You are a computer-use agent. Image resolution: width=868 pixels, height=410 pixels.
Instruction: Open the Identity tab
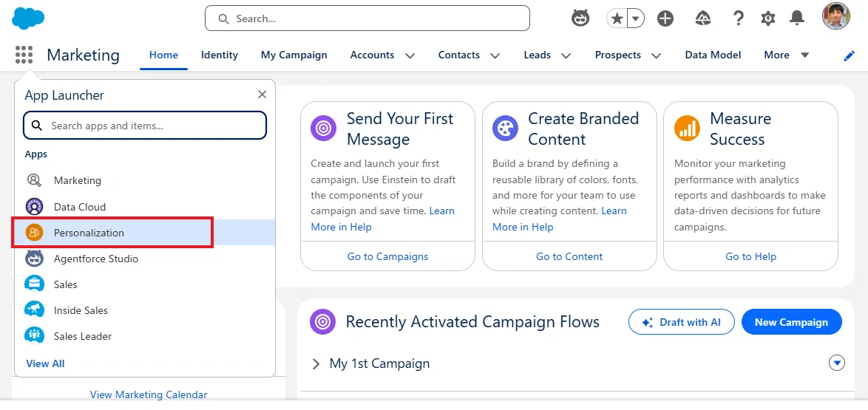[219, 55]
